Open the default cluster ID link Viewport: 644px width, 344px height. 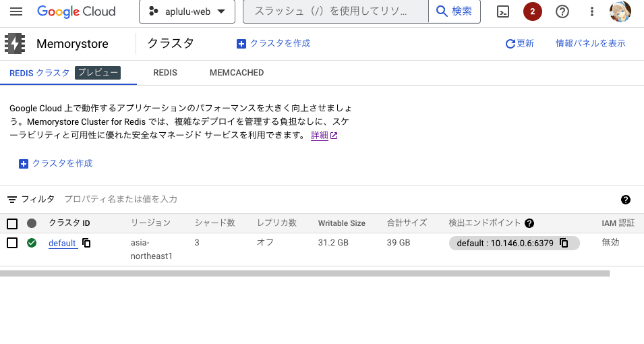(63, 243)
